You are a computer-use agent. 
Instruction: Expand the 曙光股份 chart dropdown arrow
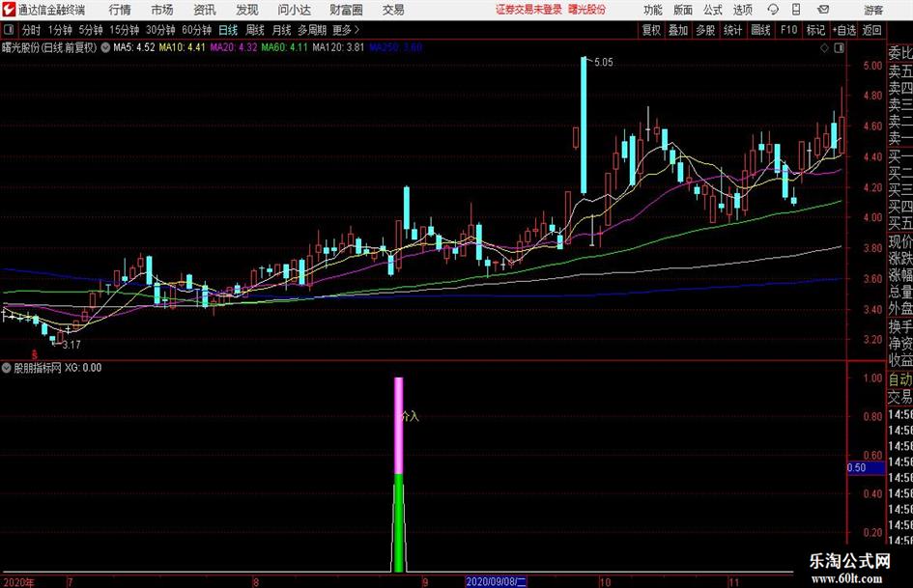coord(105,47)
